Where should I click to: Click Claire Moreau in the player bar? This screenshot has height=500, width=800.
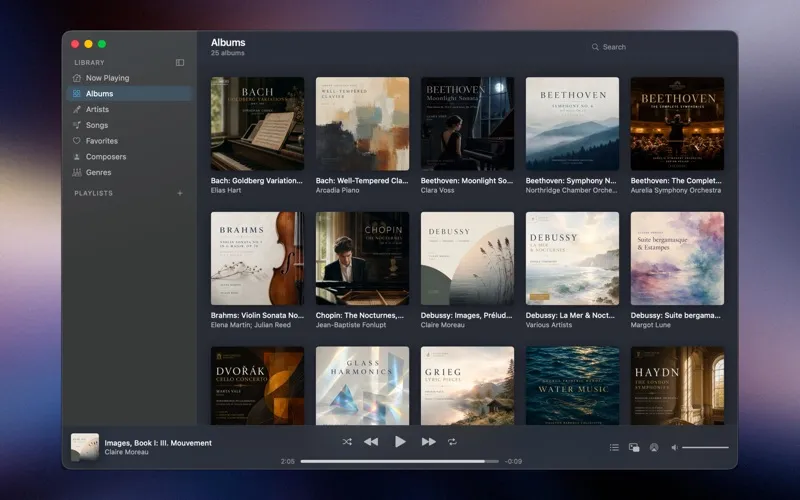coord(127,452)
